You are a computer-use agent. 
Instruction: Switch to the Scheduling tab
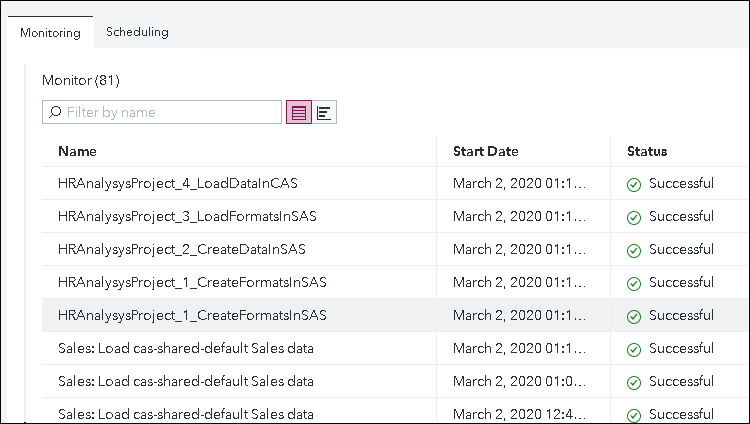(x=137, y=32)
